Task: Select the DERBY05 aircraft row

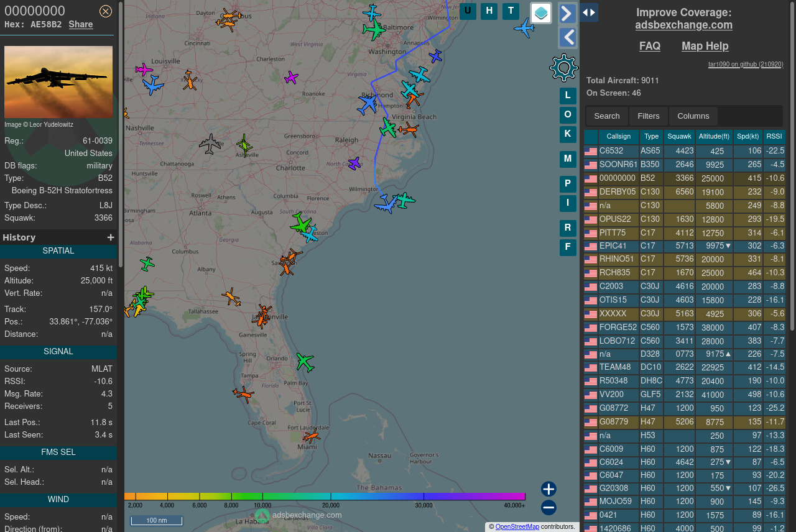Action: pyautogui.click(x=685, y=192)
